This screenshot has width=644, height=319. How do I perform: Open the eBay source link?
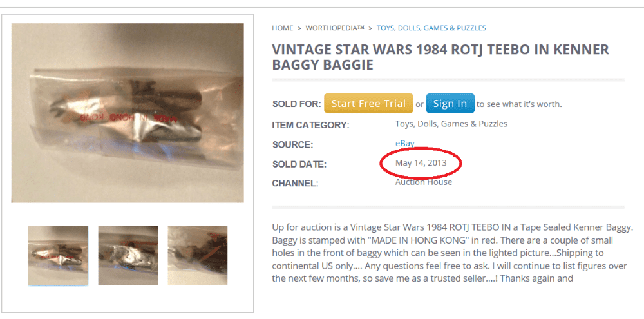[x=404, y=144]
